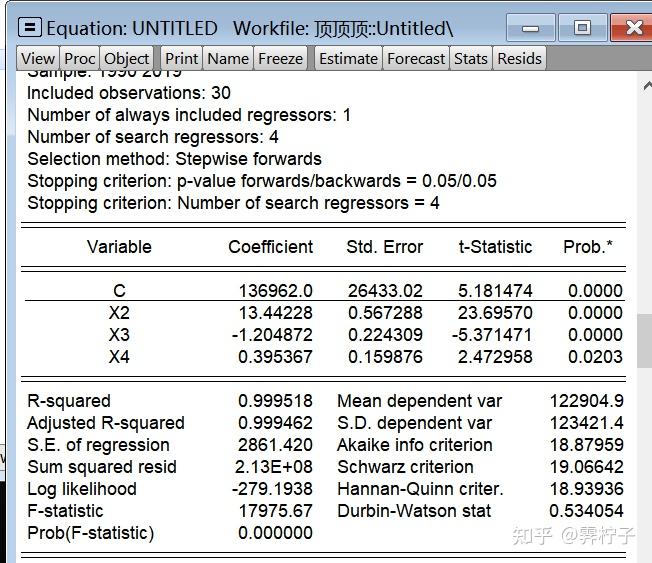Click the equation window system menu icon
The width and height of the screenshot is (652, 563).
pyautogui.click(x=30, y=28)
